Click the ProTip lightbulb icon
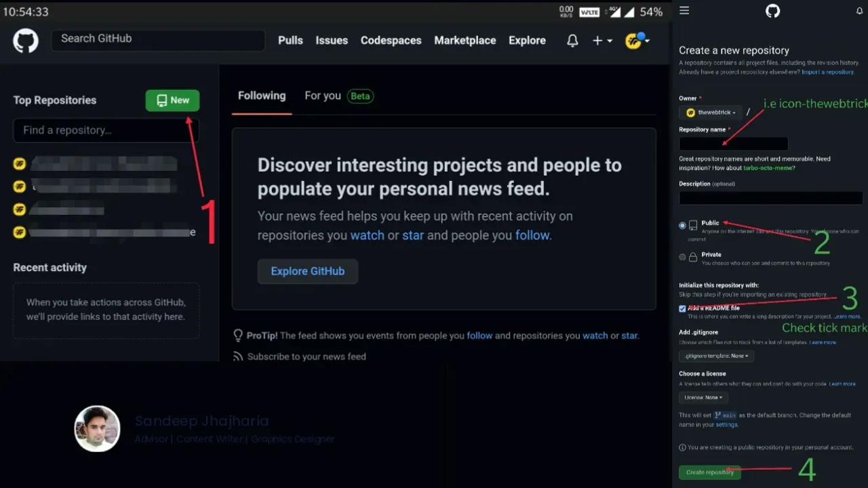Screen dimensions: 868x488 click(x=238, y=335)
